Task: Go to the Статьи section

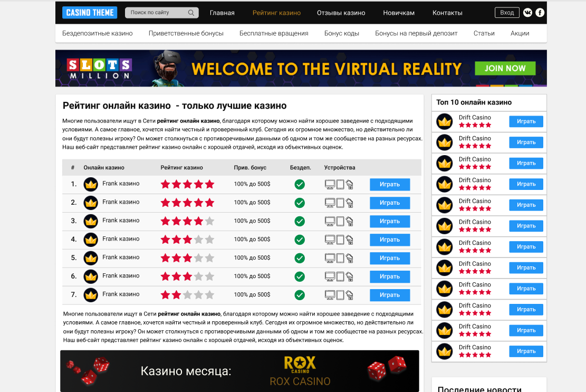Action: 484,33
